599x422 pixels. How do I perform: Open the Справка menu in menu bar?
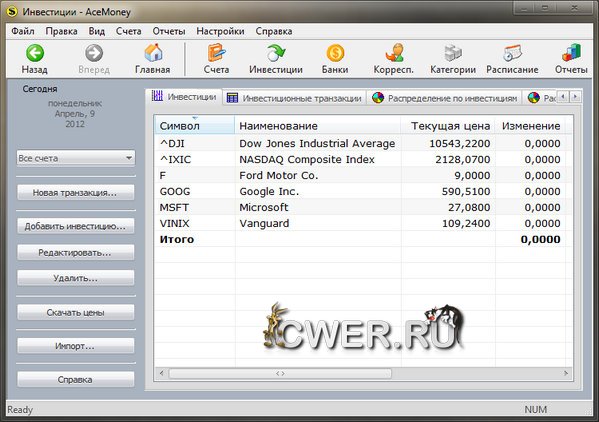pyautogui.click(x=274, y=31)
